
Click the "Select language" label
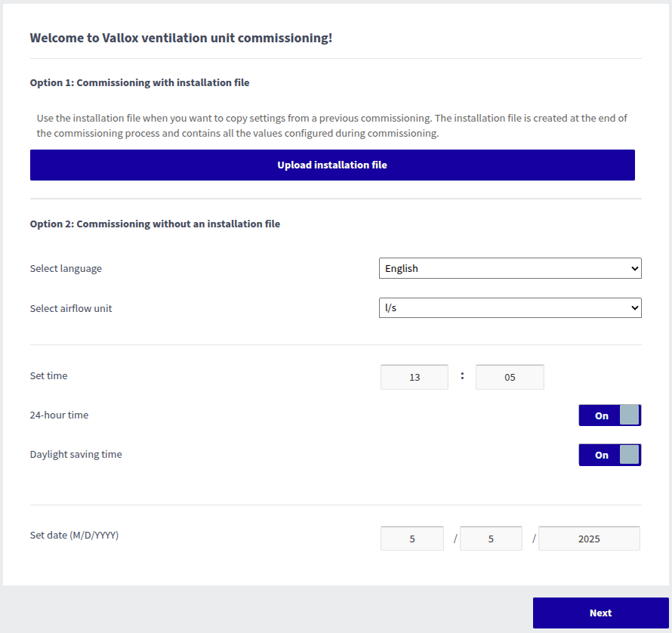pos(66,268)
